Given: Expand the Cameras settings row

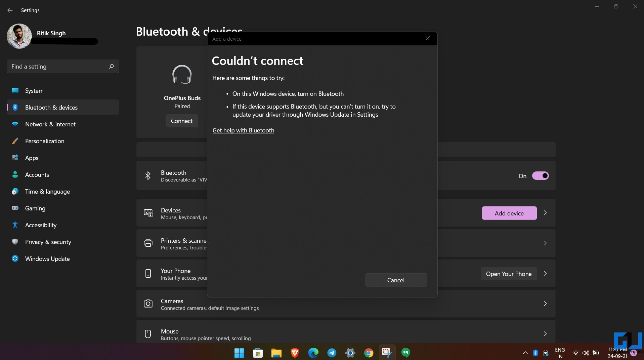Looking at the screenshot, I should click(545, 303).
